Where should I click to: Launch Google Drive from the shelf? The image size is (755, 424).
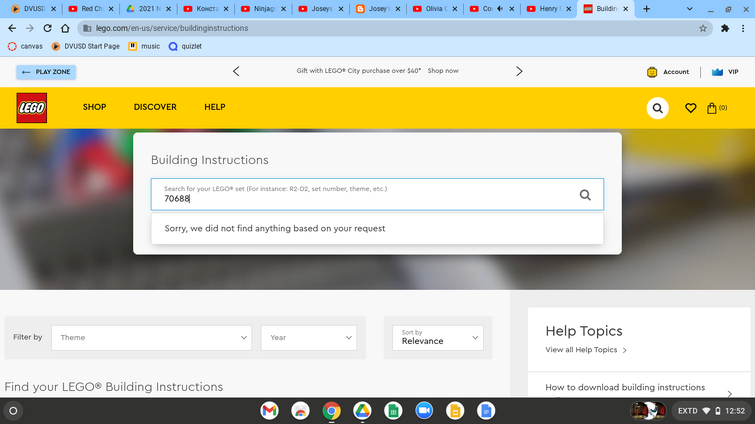coord(362,411)
